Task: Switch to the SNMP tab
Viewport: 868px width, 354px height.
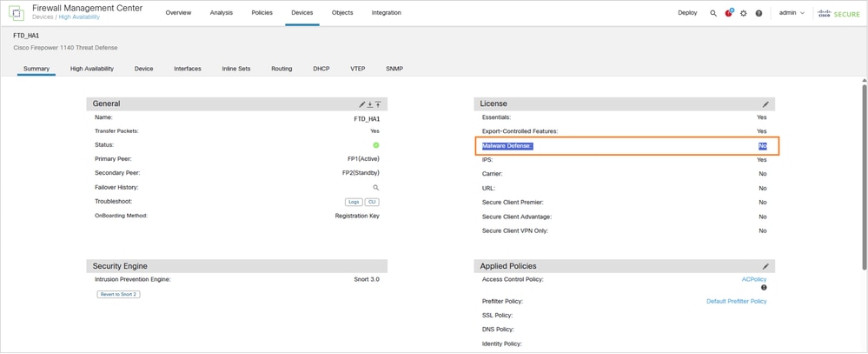Action: (394, 69)
